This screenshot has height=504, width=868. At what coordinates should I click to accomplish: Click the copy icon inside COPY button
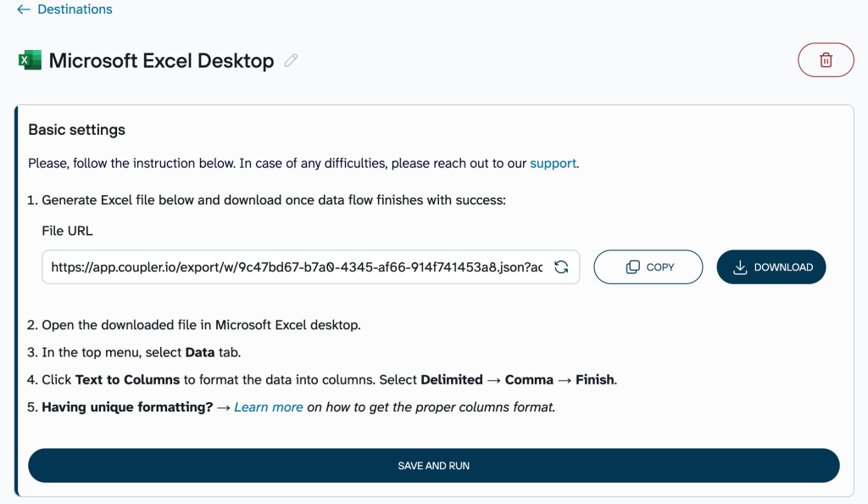(x=632, y=267)
